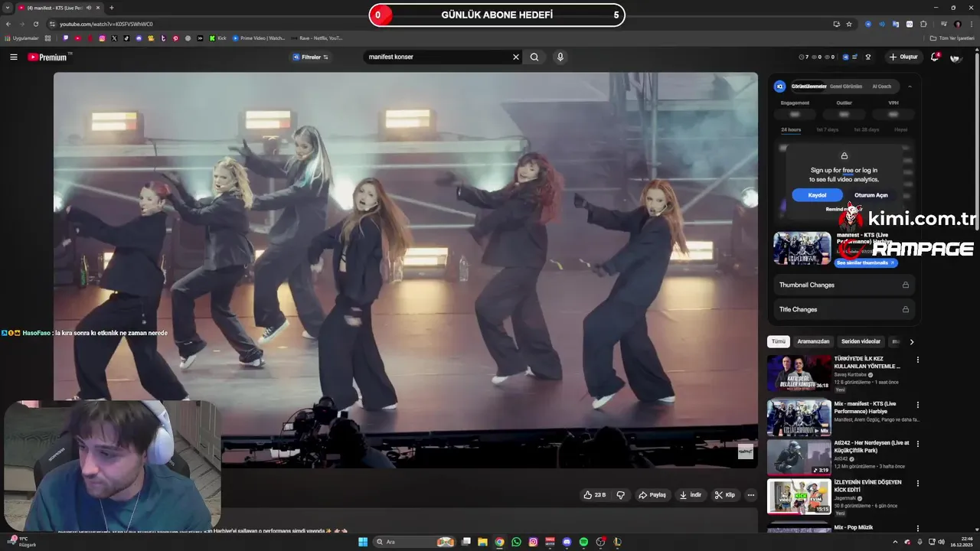
Task: Select the Seriden videolar filter chip
Action: [861, 341]
